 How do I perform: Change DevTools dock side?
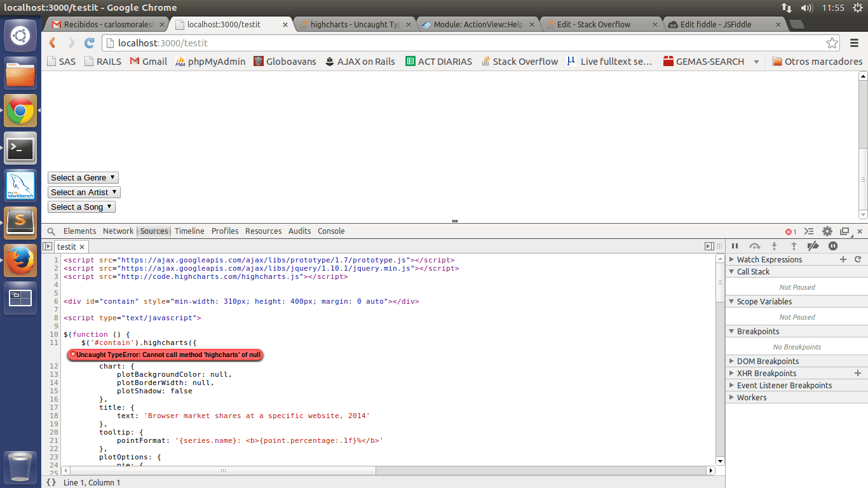click(x=844, y=231)
